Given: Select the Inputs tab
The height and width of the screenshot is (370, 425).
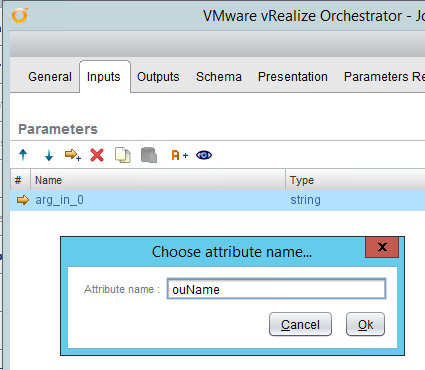Looking at the screenshot, I should (104, 77).
